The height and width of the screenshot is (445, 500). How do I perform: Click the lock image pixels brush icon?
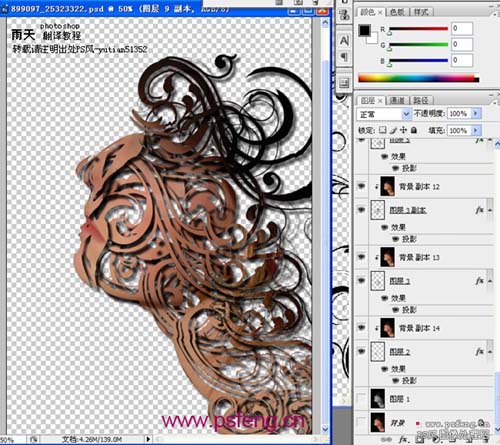click(393, 130)
